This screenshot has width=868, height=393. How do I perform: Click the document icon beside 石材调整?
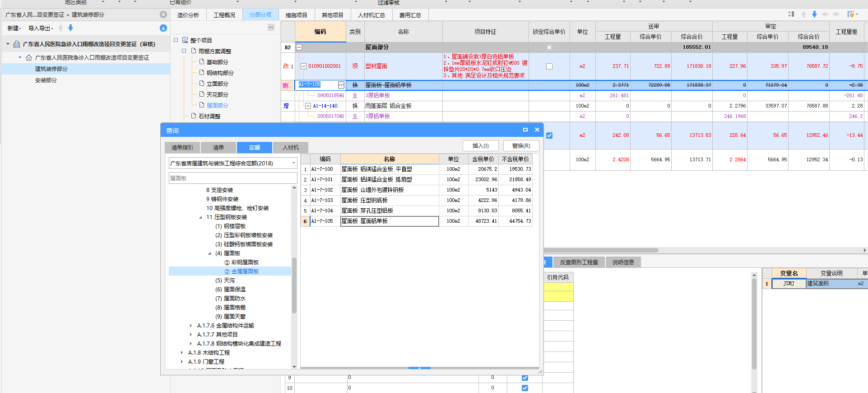194,116
